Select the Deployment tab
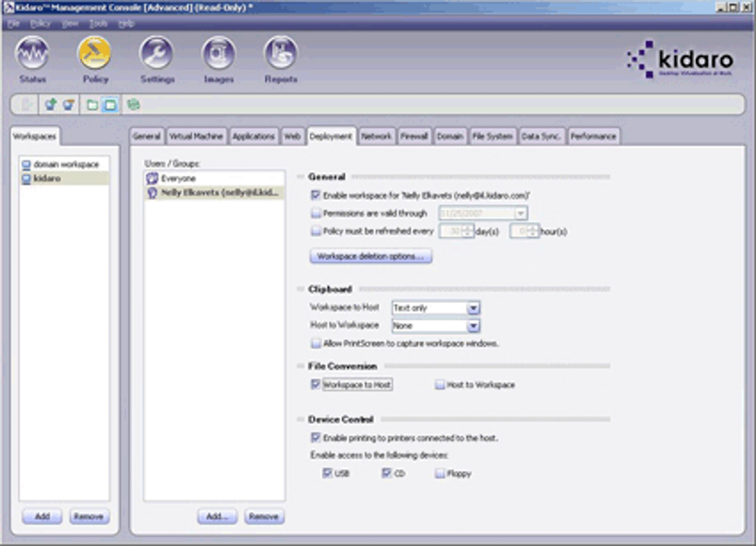756x546 pixels. coord(331,136)
